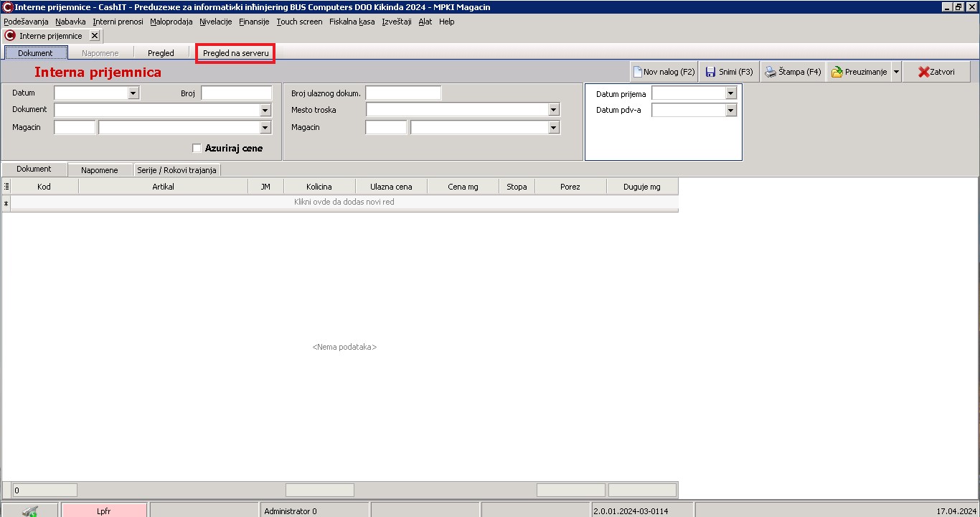
Task: Click the Ulazna cena column header
Action: pos(391,187)
